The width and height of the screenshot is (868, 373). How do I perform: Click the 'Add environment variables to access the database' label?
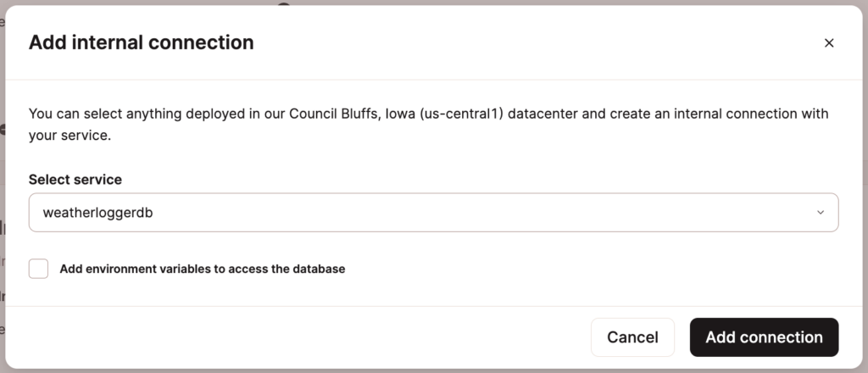[x=202, y=269]
